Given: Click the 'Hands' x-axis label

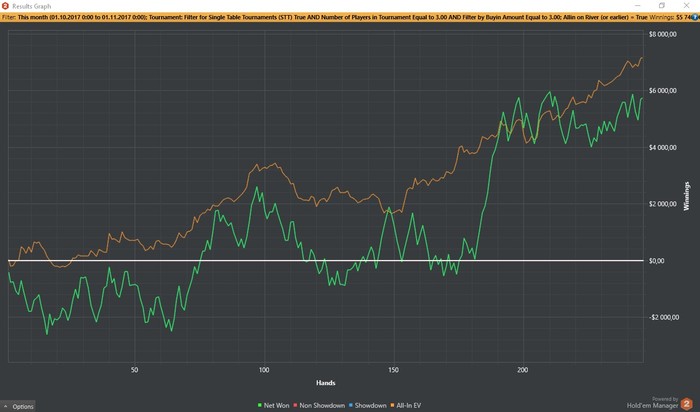Looking at the screenshot, I should coord(325,383).
